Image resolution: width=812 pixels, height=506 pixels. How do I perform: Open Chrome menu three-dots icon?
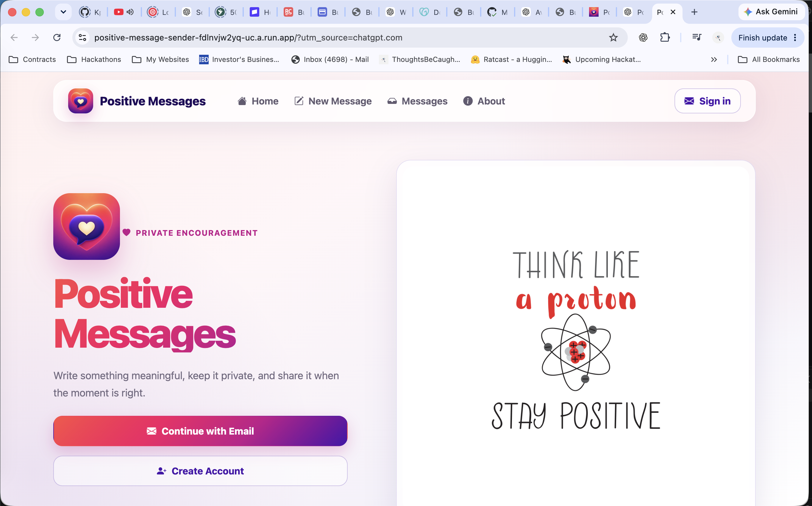pyautogui.click(x=795, y=38)
